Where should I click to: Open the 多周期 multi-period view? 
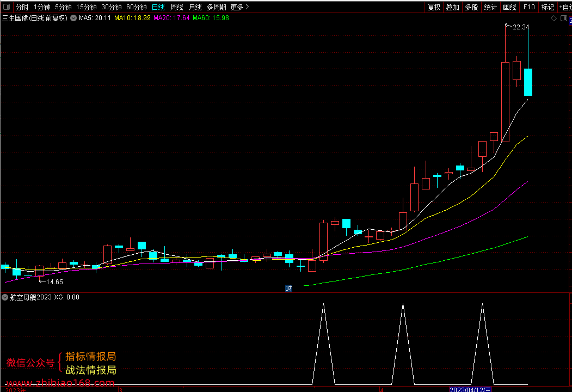click(216, 7)
